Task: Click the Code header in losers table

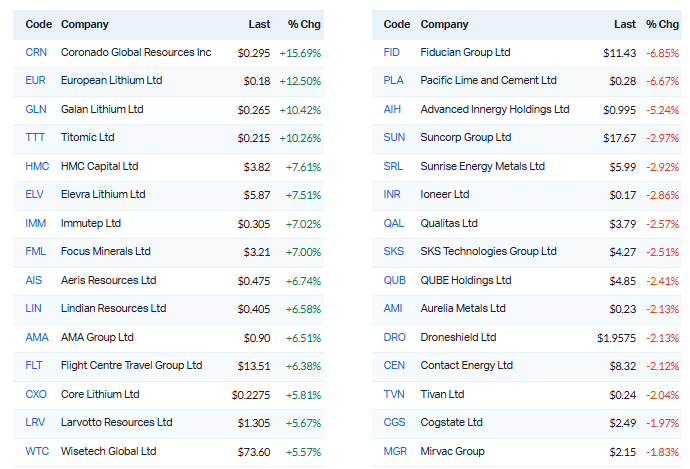Action: (397, 24)
